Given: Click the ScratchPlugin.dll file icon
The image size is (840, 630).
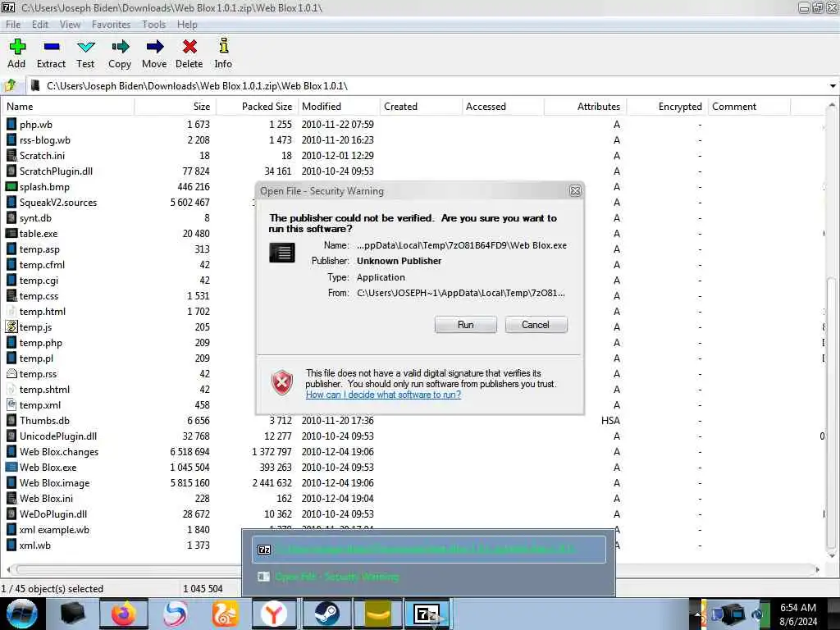Looking at the screenshot, I should [x=11, y=171].
